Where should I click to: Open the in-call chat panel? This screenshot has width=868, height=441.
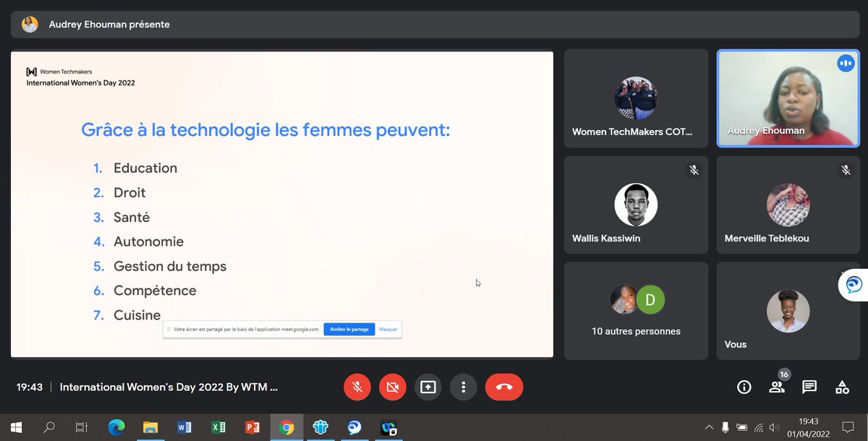(809, 387)
